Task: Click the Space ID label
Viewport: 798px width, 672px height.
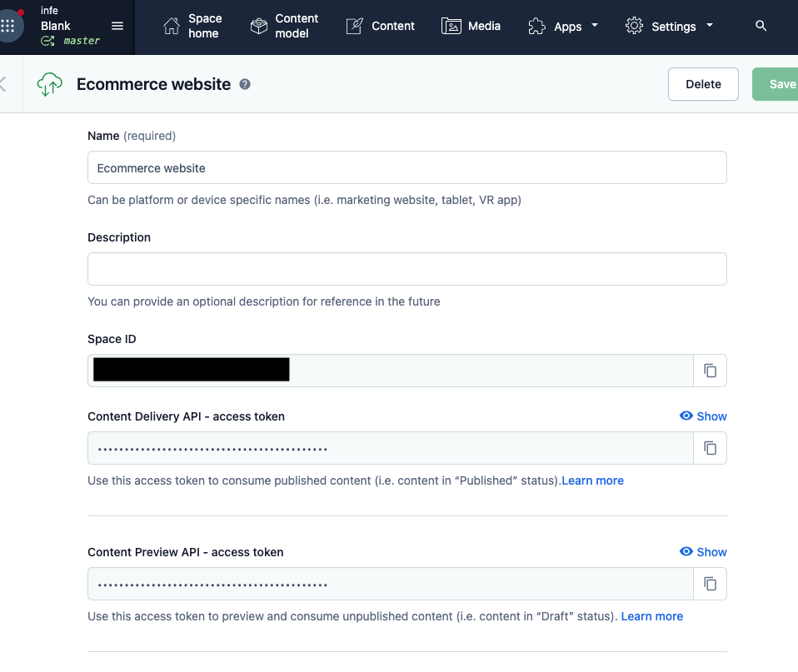Action: point(112,339)
